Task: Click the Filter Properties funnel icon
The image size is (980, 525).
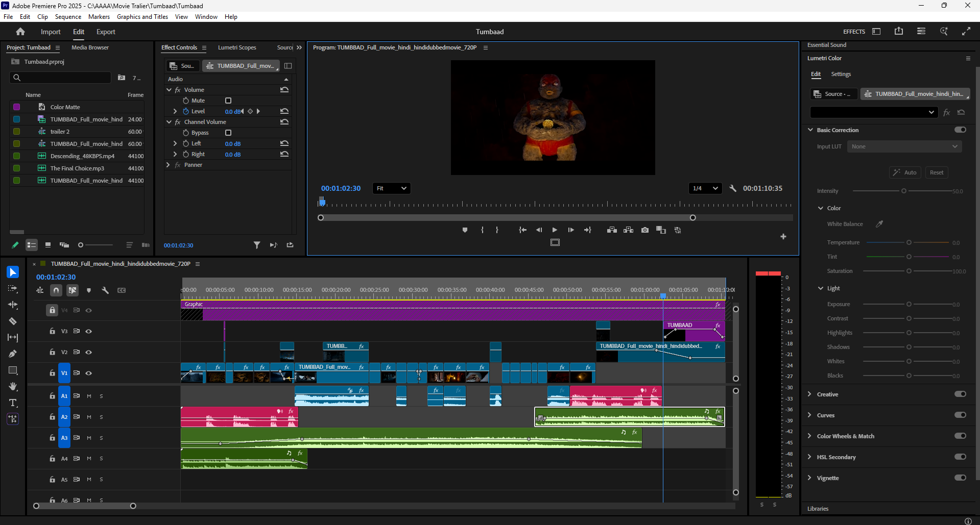Action: [x=257, y=245]
